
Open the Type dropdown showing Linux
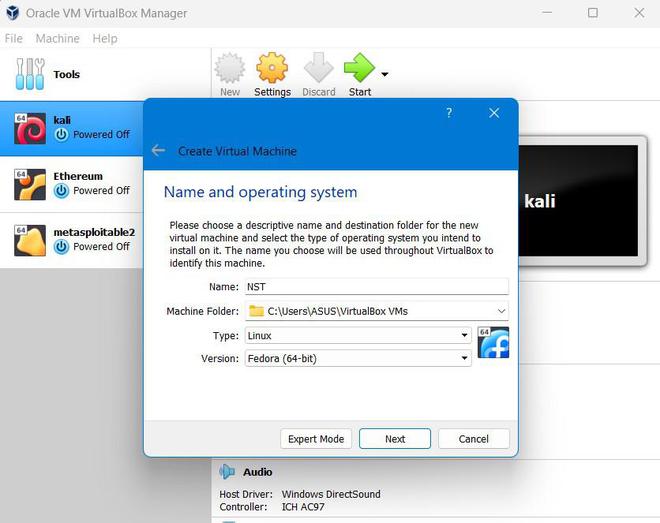point(358,335)
